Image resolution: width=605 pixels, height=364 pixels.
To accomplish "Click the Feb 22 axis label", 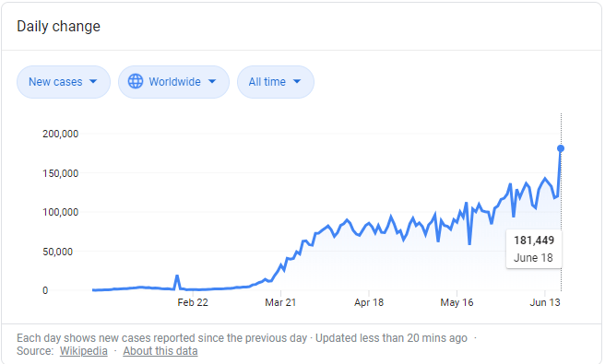I will click(193, 302).
